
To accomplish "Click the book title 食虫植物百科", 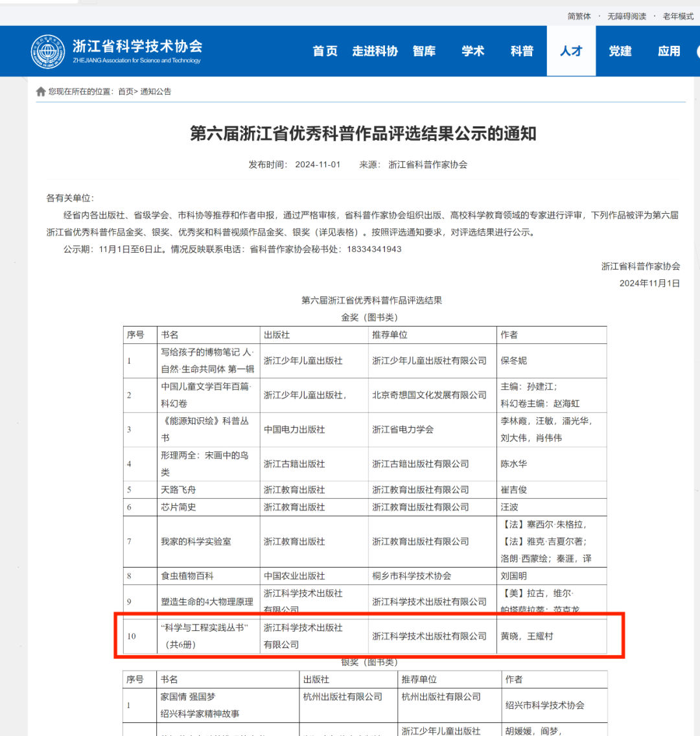I will [187, 576].
